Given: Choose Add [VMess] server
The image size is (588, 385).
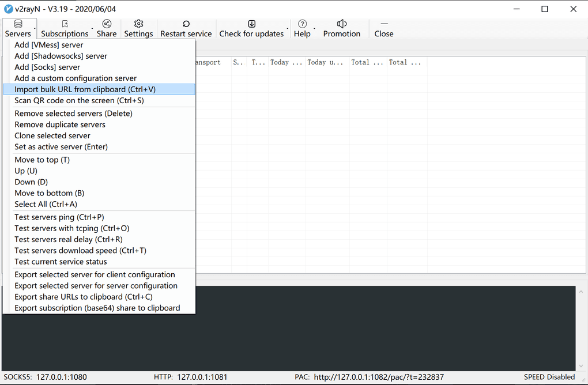Looking at the screenshot, I should coord(99,45).
